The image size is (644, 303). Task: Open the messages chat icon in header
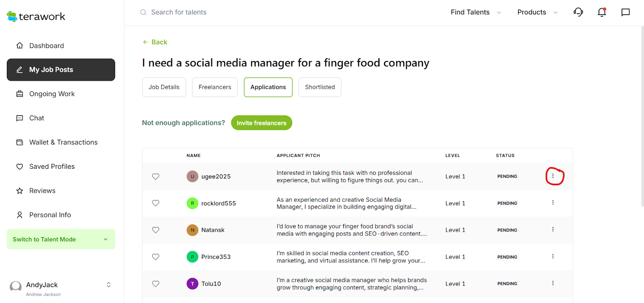point(625,12)
